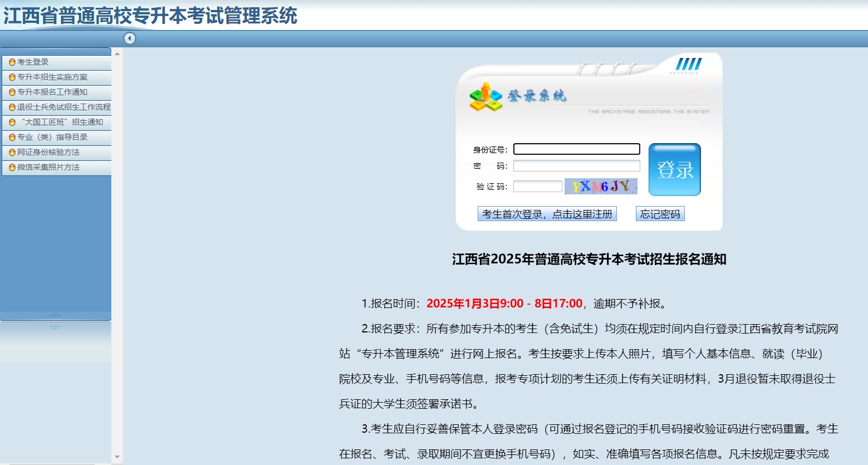The width and height of the screenshot is (868, 465).
Task: Click the orange icon beside 考生登录
Action: tap(12, 62)
